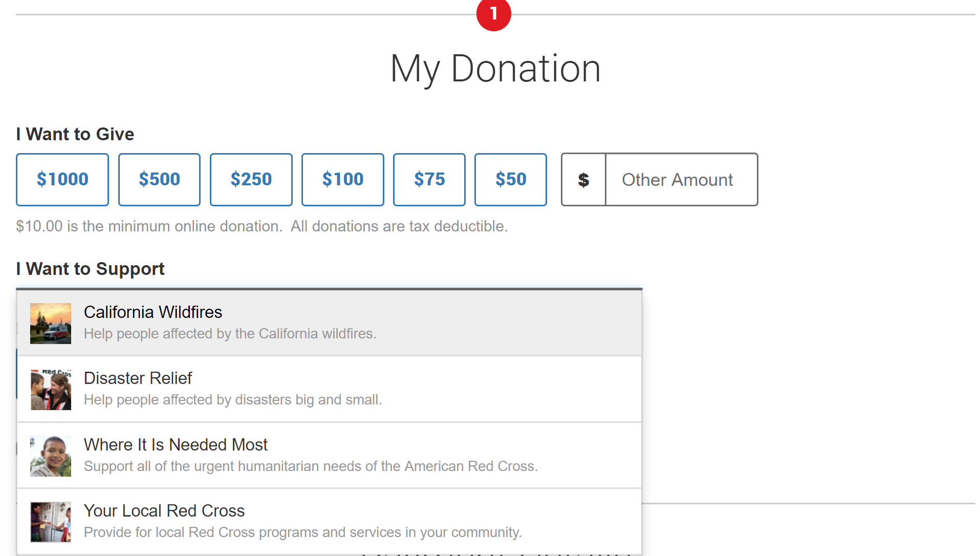Click the urgent humanitarian needs description text
Viewport: 980px width, 556px height.
click(311, 466)
